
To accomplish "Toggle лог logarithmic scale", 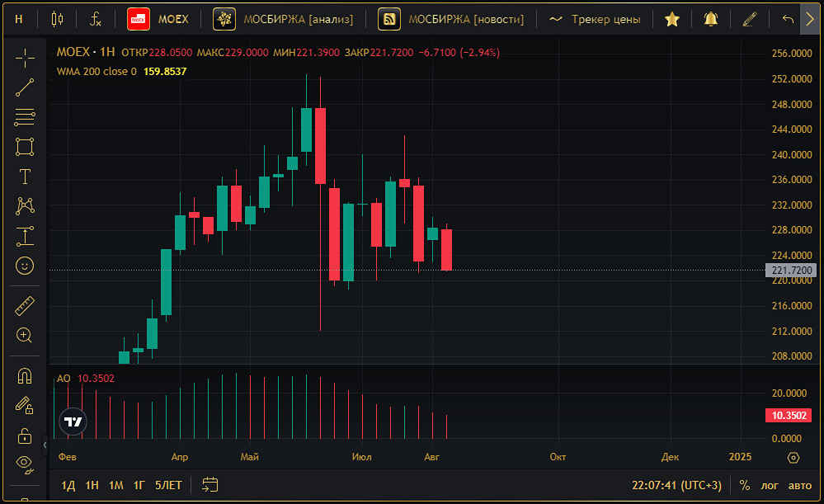I will [770, 485].
